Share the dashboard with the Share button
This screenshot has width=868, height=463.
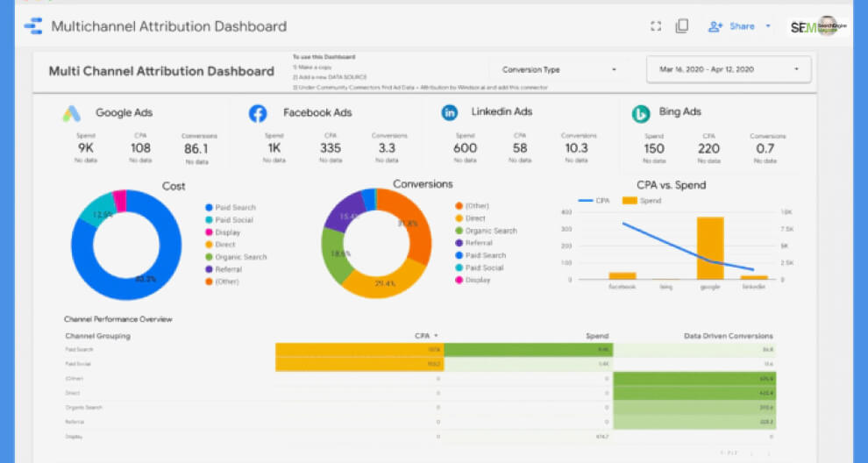(732, 26)
